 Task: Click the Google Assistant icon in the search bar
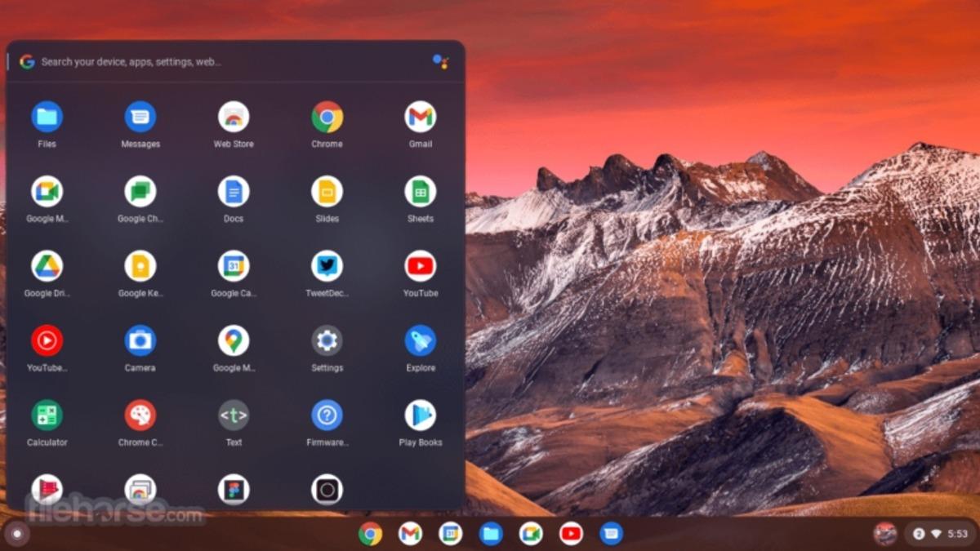442,61
